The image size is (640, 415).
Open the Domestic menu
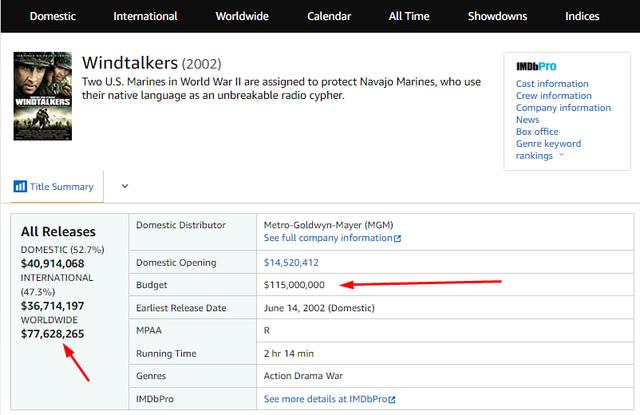coord(53,16)
